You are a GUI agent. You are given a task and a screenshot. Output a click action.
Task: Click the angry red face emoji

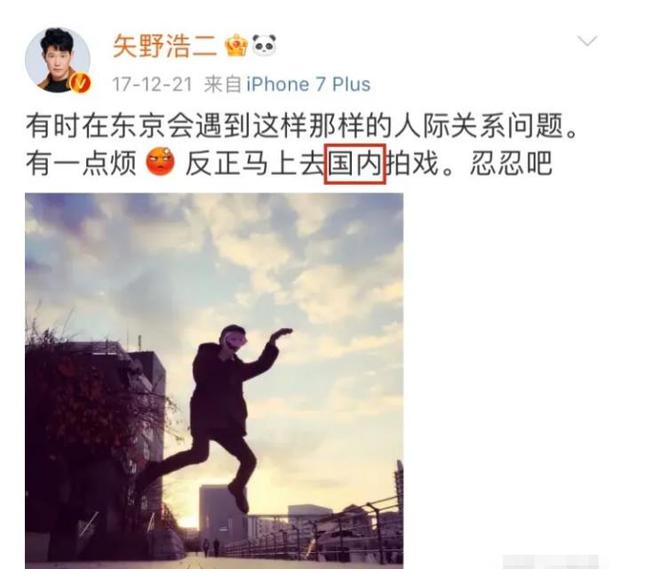[160, 162]
